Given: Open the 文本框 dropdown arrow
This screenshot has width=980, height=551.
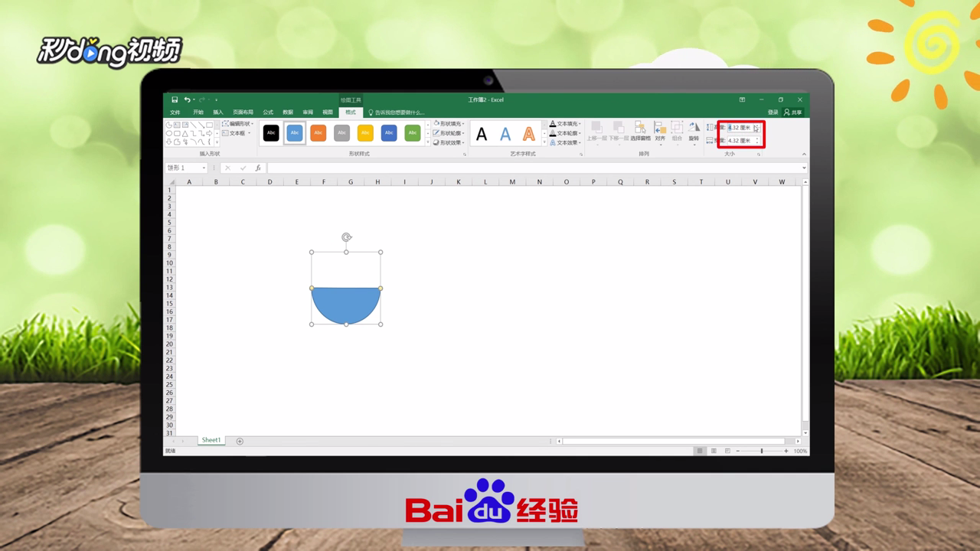Looking at the screenshot, I should tap(249, 133).
